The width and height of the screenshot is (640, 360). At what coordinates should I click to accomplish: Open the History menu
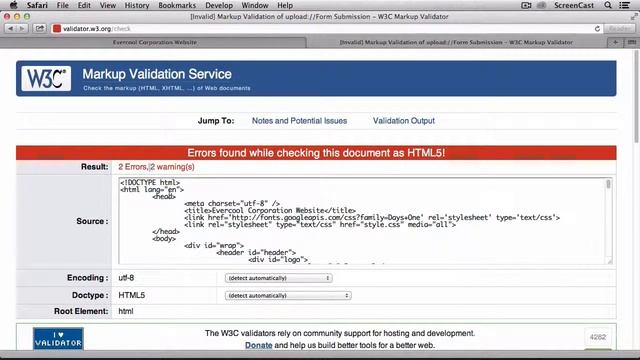coord(137,5)
